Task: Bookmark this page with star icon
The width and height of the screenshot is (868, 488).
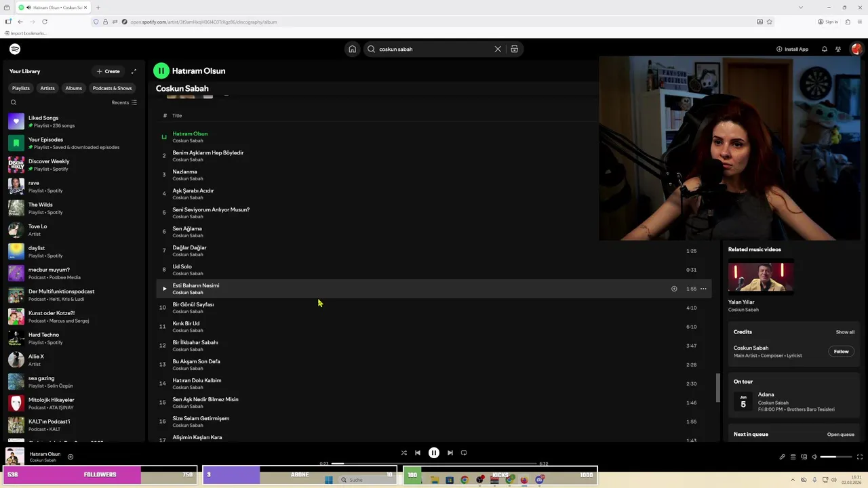Action: [x=770, y=22]
